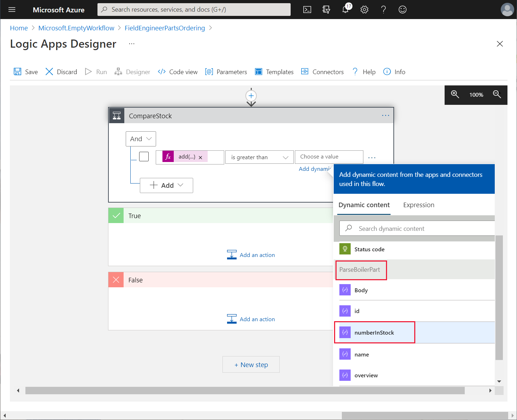Click the designer canvas horizontal scrollbar
This screenshot has height=420, width=517.
click(x=245, y=390)
